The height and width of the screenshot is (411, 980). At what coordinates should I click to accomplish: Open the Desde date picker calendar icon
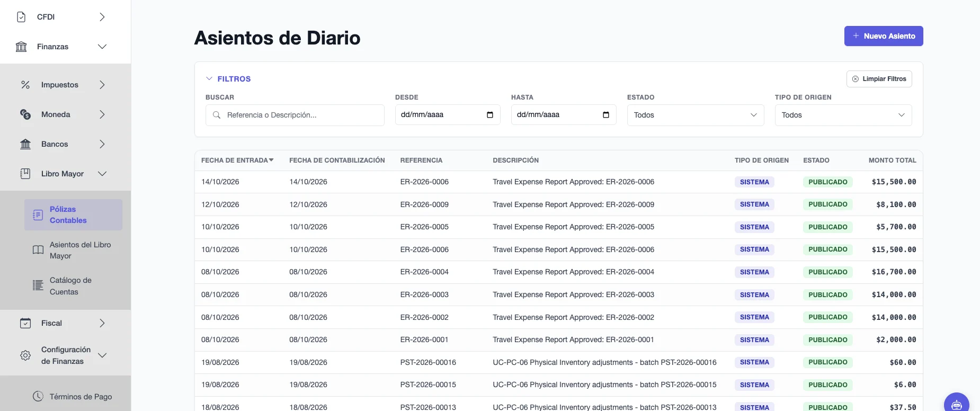(490, 115)
